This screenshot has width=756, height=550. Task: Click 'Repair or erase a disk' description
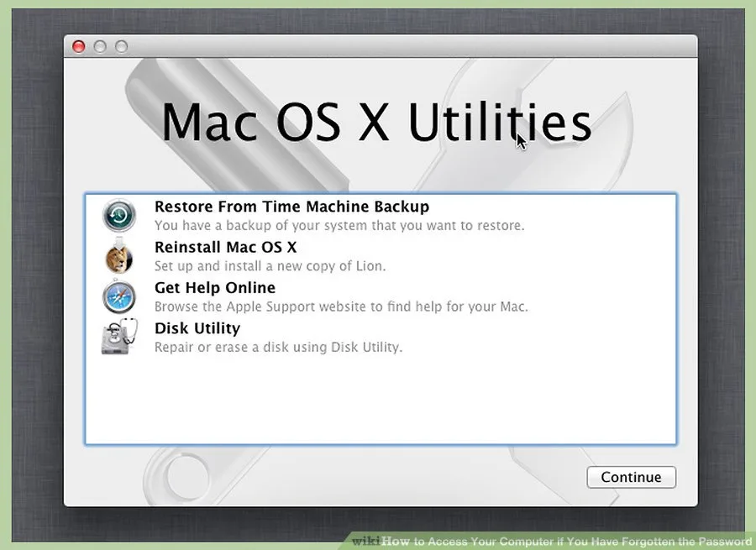pyautogui.click(x=278, y=347)
